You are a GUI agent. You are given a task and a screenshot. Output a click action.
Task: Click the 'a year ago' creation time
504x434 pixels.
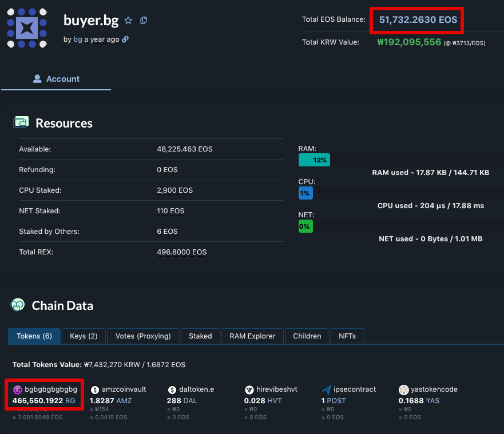102,39
